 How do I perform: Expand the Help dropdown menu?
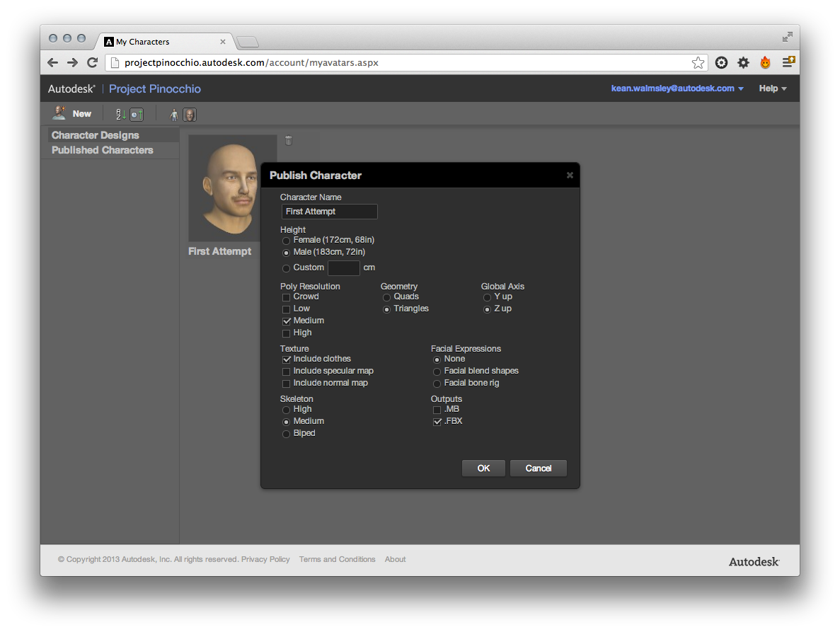(x=773, y=88)
